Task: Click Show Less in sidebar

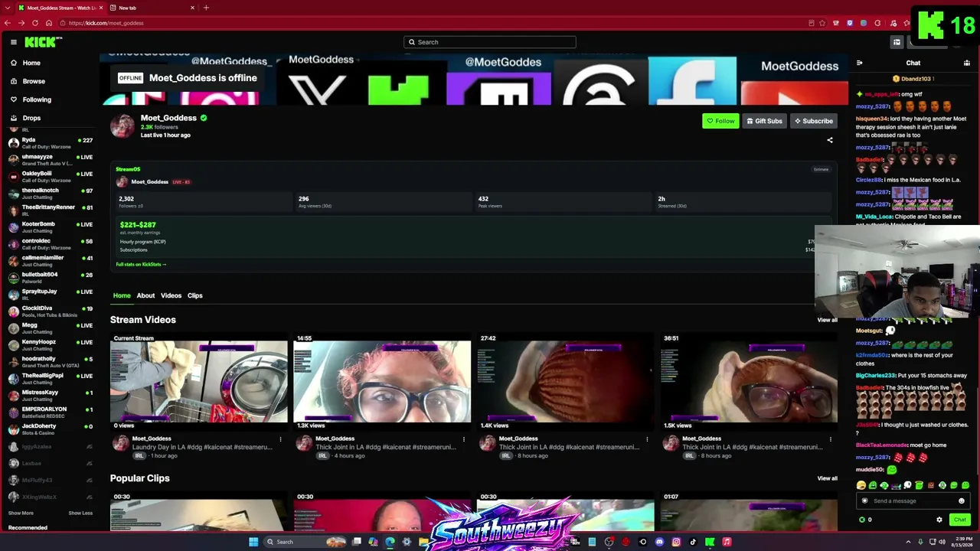Action: 80,514
